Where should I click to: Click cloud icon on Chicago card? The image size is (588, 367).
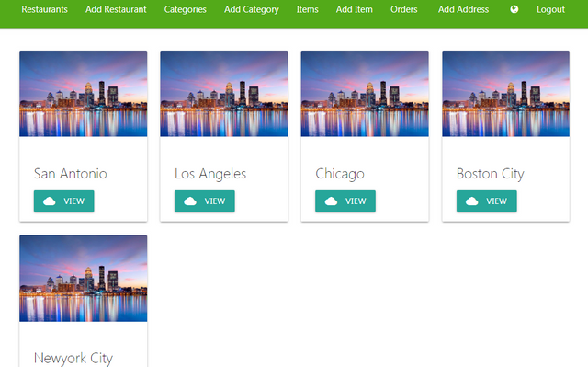coord(331,201)
